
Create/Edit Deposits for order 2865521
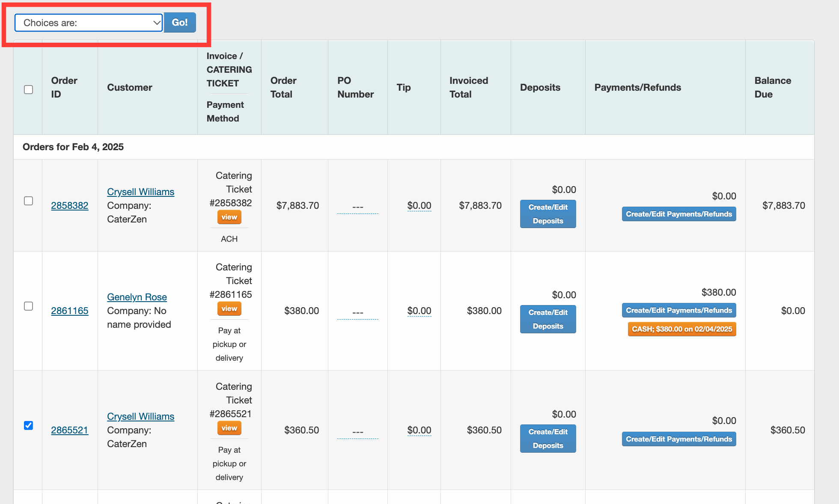tap(547, 439)
